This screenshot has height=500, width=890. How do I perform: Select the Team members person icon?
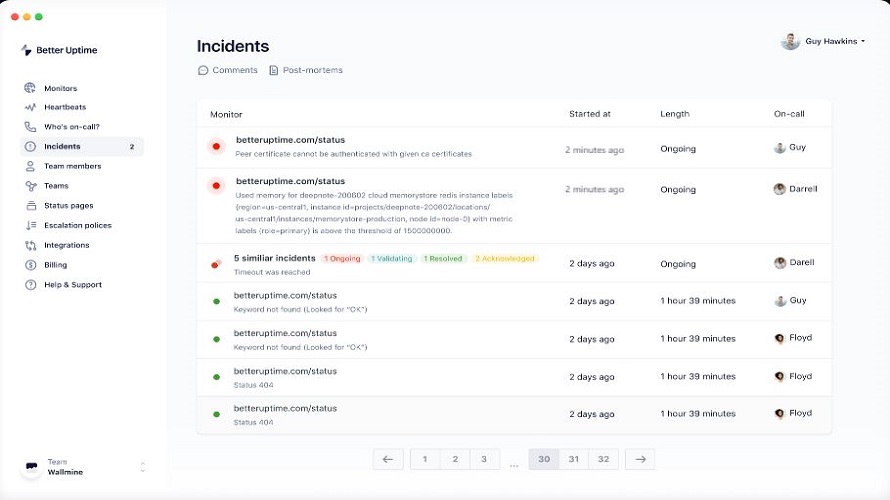pos(30,166)
